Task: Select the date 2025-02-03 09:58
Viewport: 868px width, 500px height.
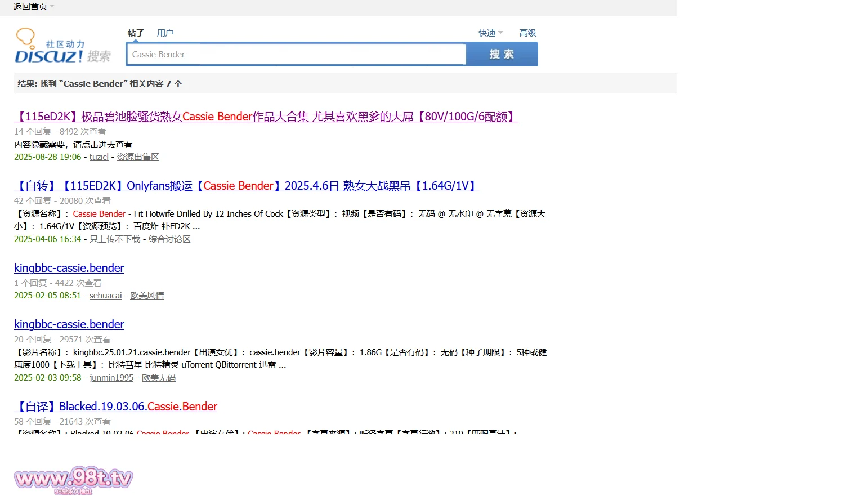Action: pos(48,378)
